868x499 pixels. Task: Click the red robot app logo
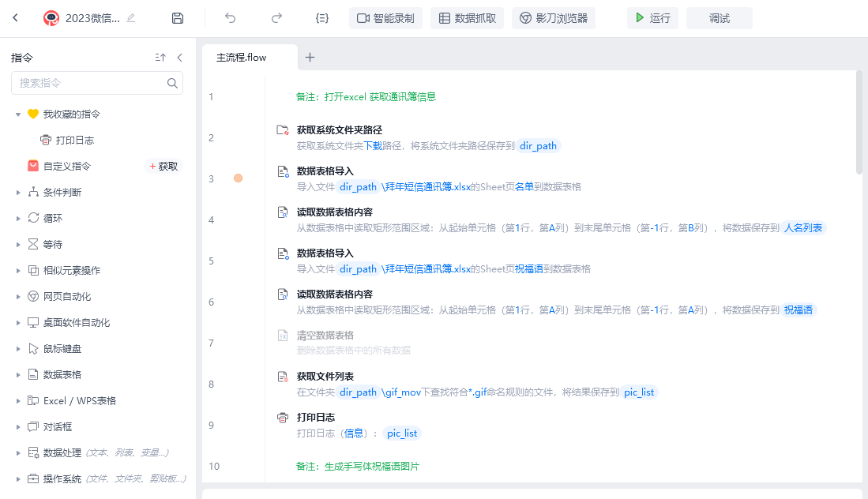pyautogui.click(x=51, y=18)
